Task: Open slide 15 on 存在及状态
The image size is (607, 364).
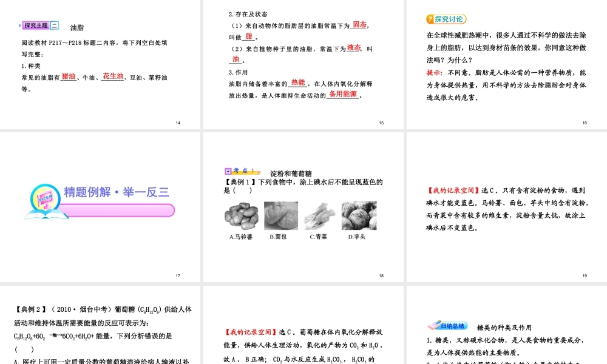Action: click(x=303, y=64)
